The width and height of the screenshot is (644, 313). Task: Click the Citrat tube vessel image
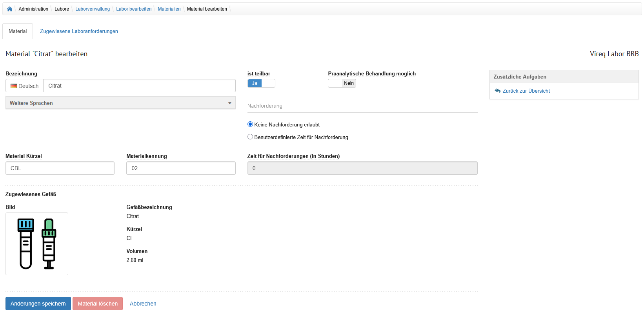[x=37, y=244]
